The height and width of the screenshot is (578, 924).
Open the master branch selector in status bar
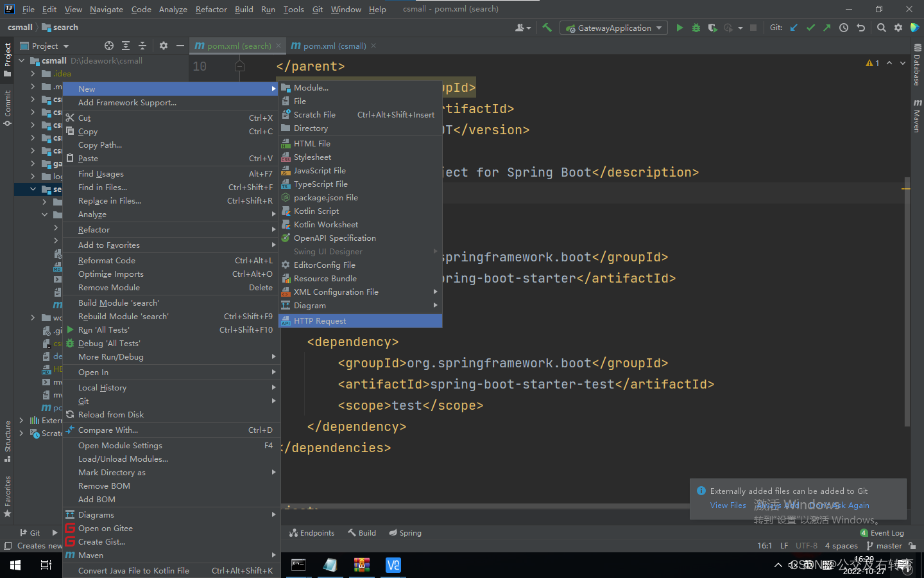coord(884,546)
